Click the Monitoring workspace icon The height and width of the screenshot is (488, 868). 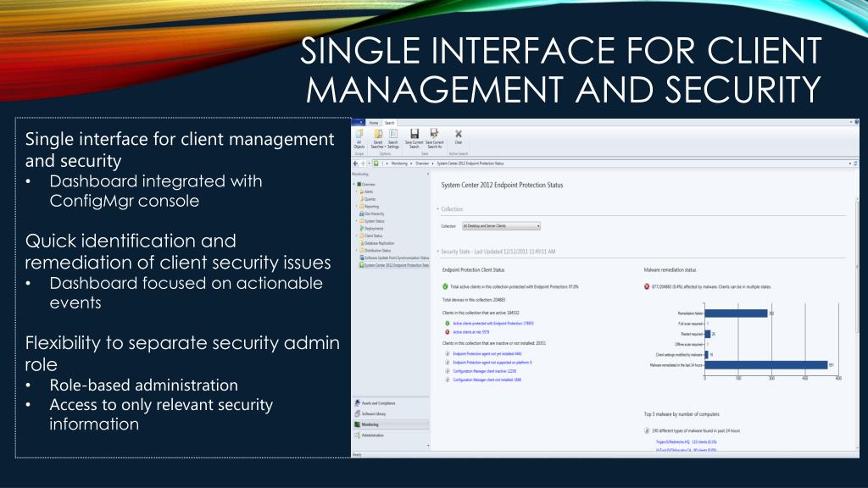tap(358, 424)
